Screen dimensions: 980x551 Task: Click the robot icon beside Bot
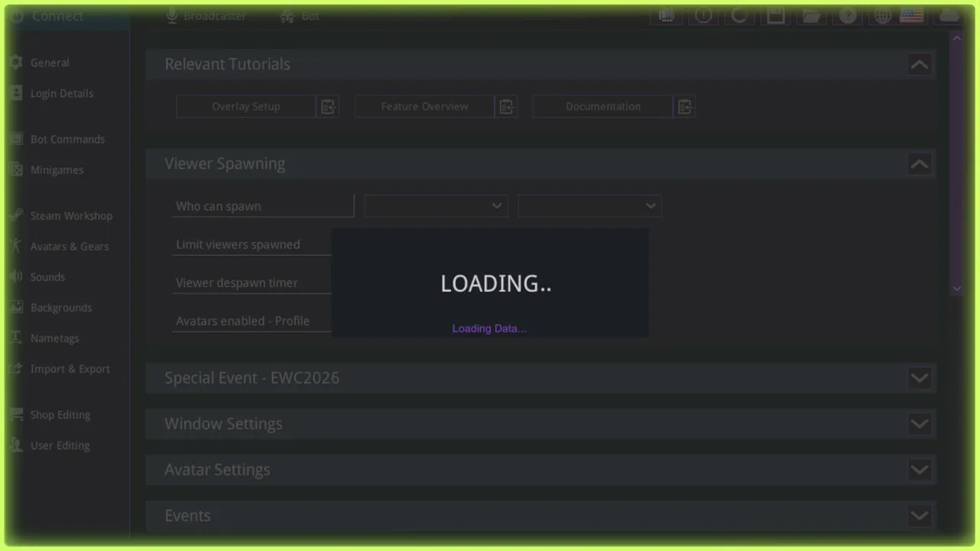[287, 16]
